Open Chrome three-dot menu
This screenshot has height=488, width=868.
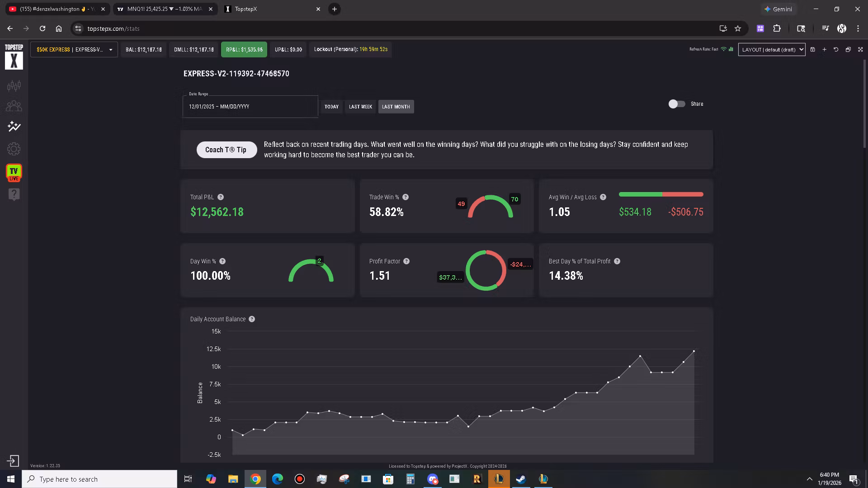(858, 28)
